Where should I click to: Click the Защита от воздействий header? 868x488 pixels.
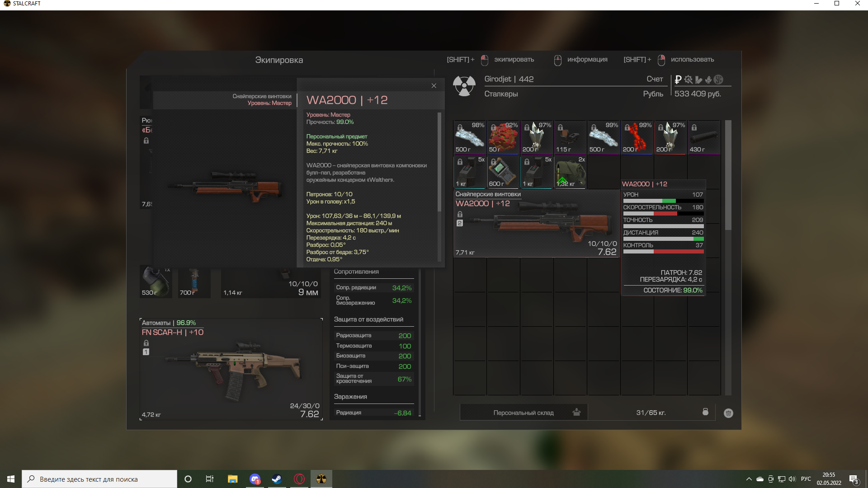[368, 319]
